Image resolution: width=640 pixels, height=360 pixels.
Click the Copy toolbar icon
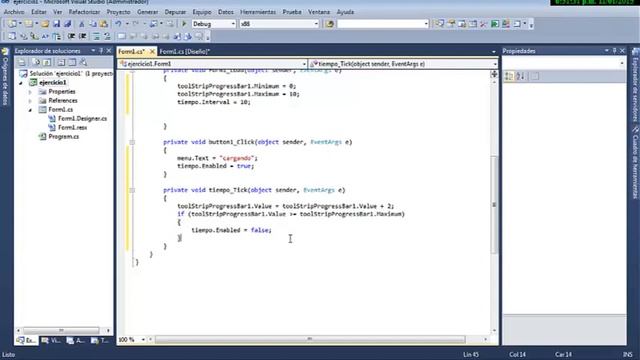pos(93,24)
